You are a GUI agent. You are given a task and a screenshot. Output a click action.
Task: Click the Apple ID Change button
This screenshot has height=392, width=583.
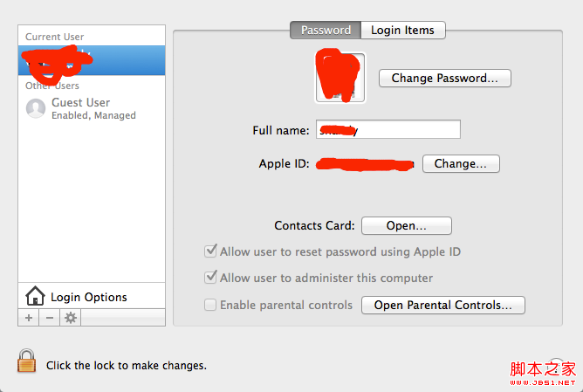[x=461, y=163]
